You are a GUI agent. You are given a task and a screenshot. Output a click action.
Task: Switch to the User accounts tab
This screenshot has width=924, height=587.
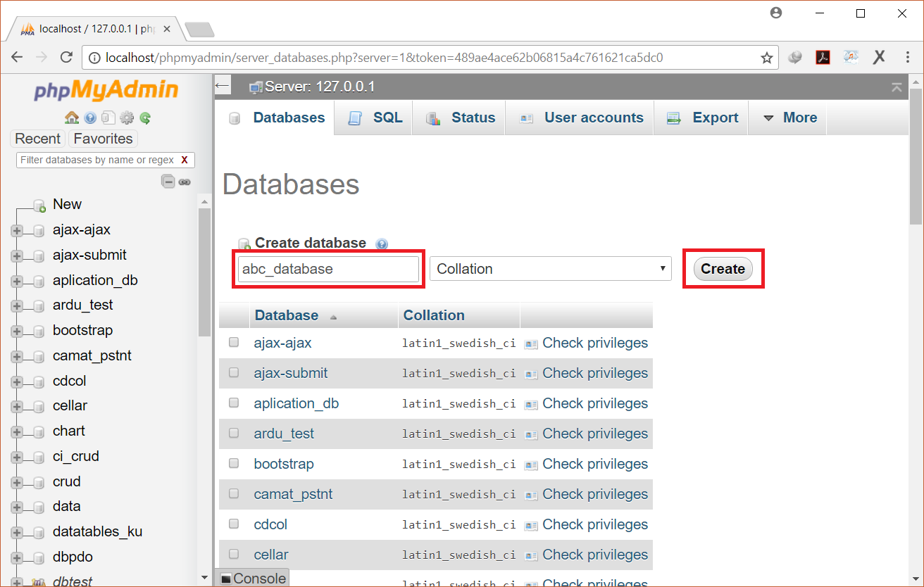592,118
